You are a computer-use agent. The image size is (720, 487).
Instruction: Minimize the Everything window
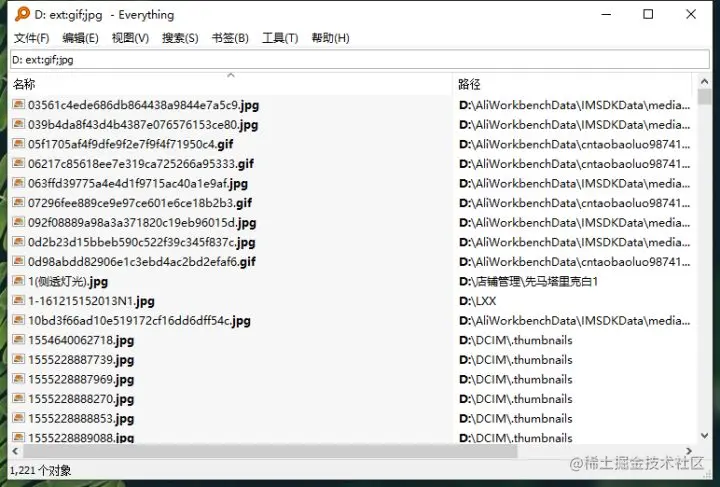606,14
